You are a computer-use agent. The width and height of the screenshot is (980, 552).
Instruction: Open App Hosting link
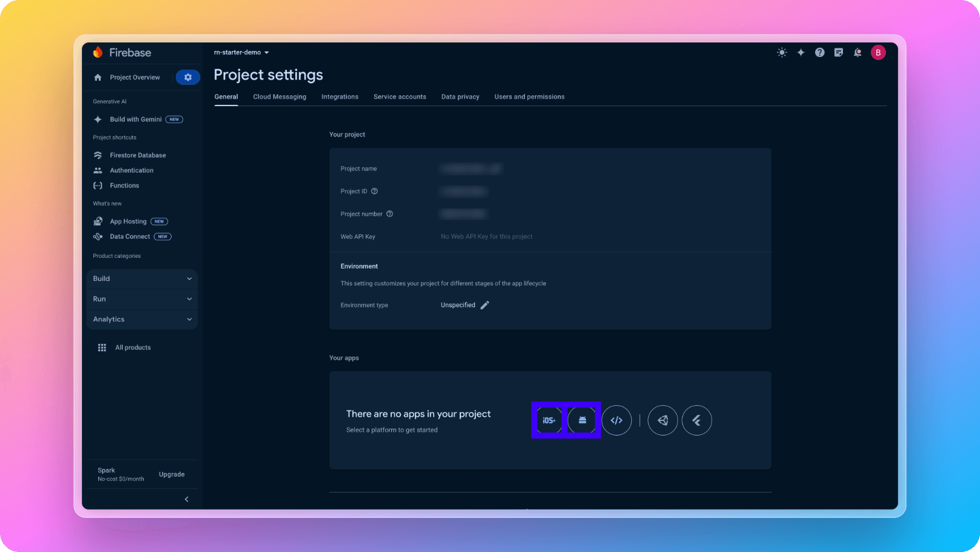128,221
